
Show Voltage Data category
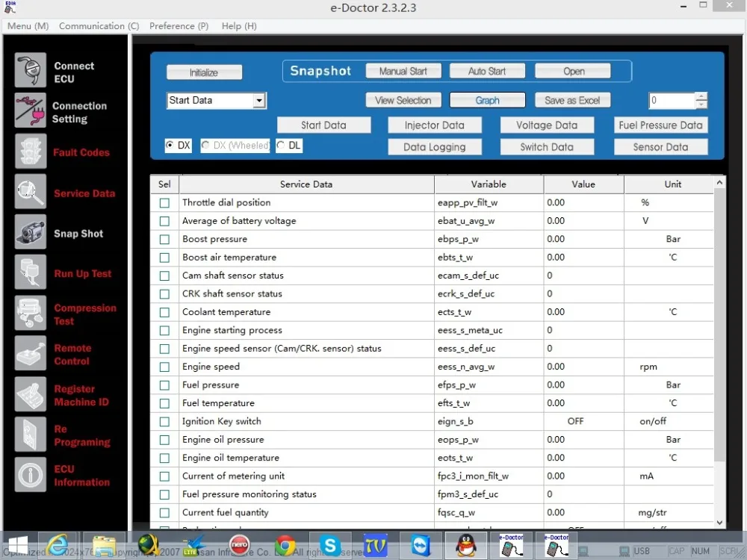[x=547, y=125]
